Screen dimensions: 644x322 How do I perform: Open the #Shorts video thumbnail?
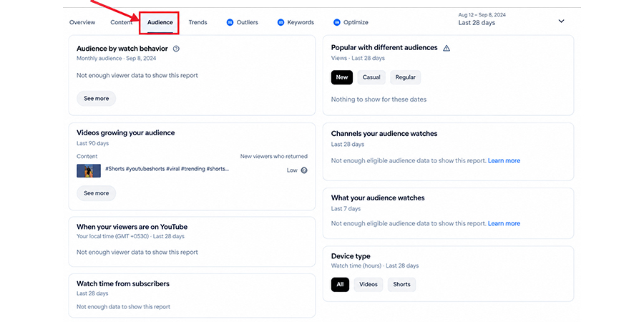[x=89, y=170]
